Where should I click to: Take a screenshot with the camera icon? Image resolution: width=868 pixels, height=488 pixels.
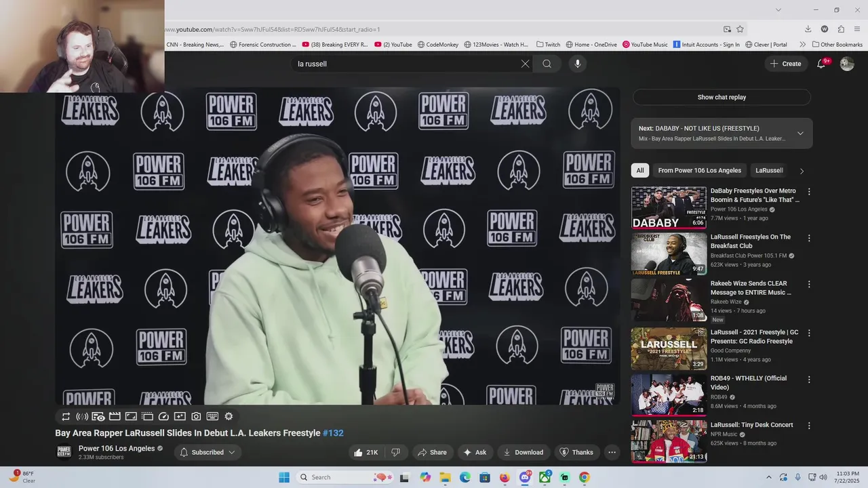[196, 417]
